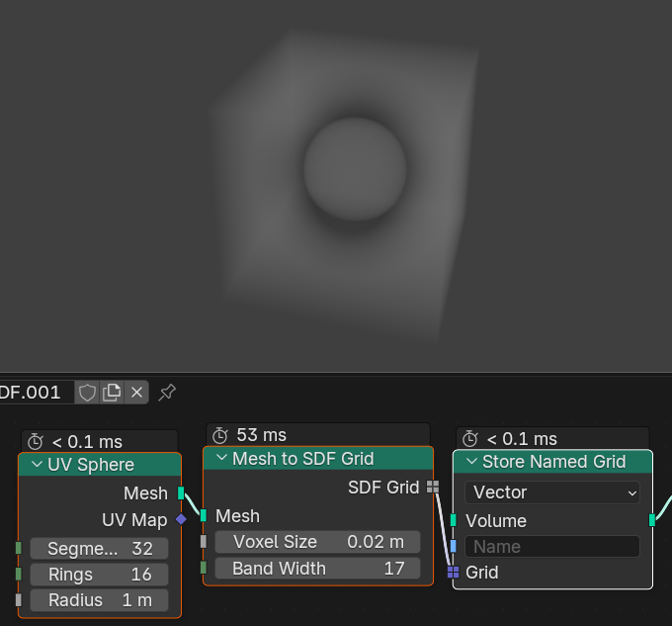This screenshot has height=626, width=672.
Task: Click the duplicate node tree icon
Action: pyautogui.click(x=113, y=393)
